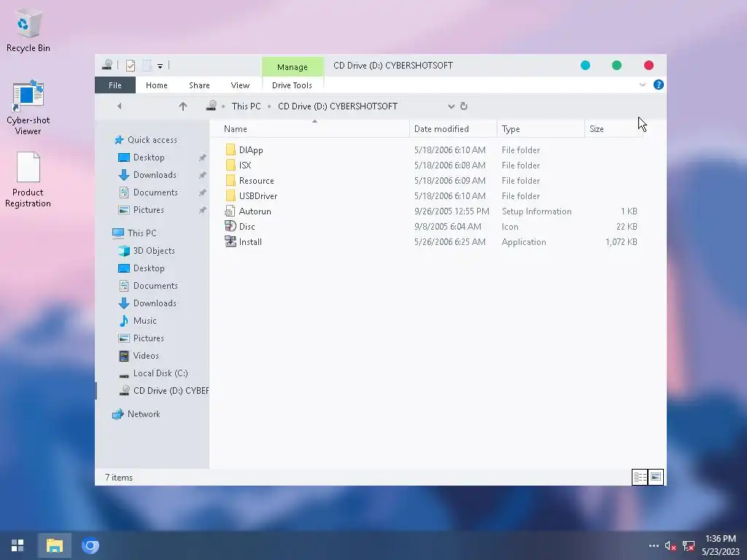Open the Cyber-shot Viewer desktop shortcut
The width and height of the screenshot is (747, 560).
(28, 108)
